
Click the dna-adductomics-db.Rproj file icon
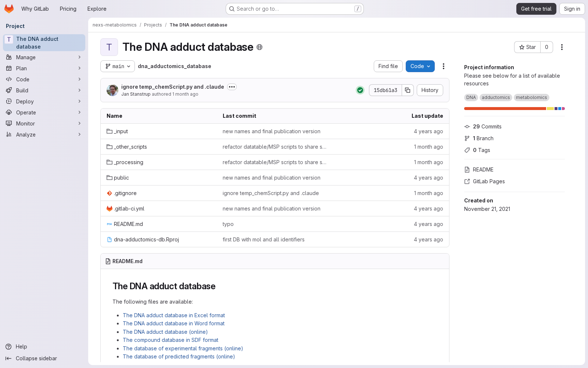110,240
